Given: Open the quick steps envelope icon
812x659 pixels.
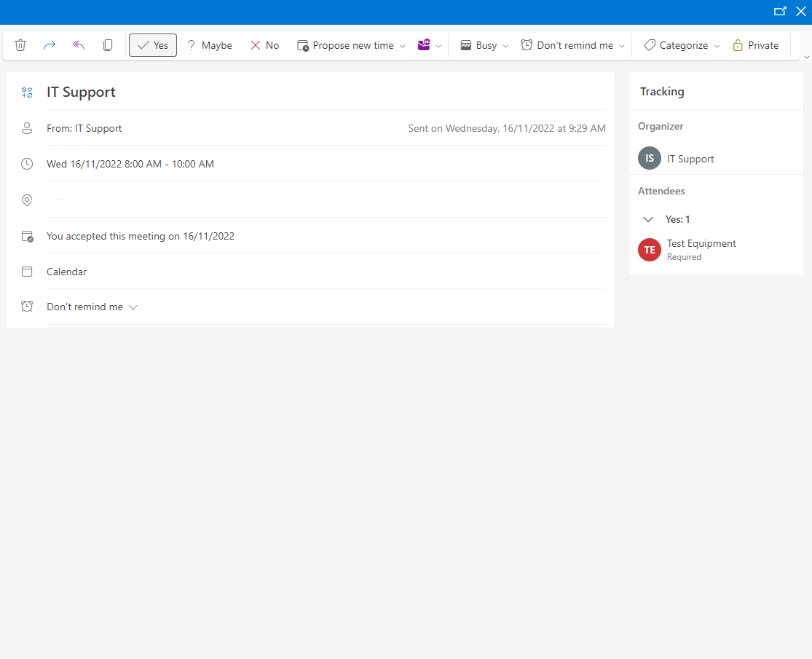Looking at the screenshot, I should coord(425,44).
